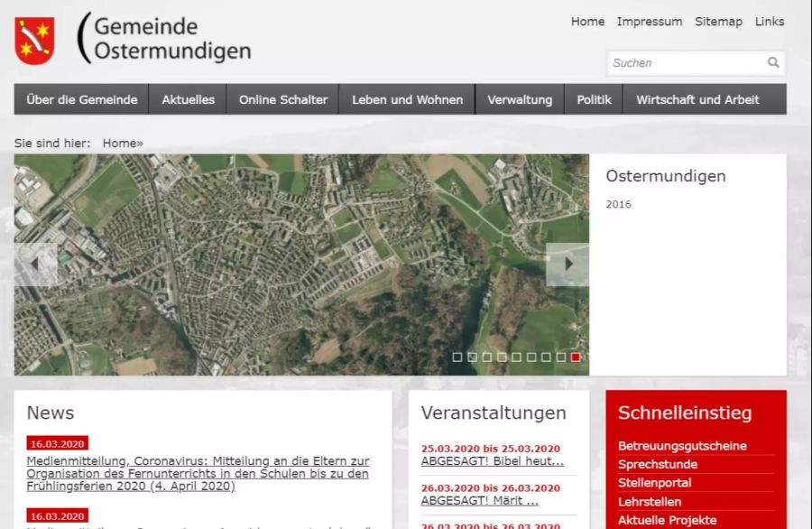This screenshot has height=529, width=812.
Task: Click the 26.03.2020 bis 26.03.2020 date above Märit
Action: pos(491,488)
